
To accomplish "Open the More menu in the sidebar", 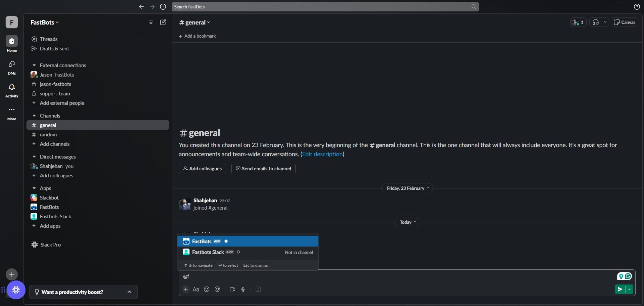I will point(12,113).
